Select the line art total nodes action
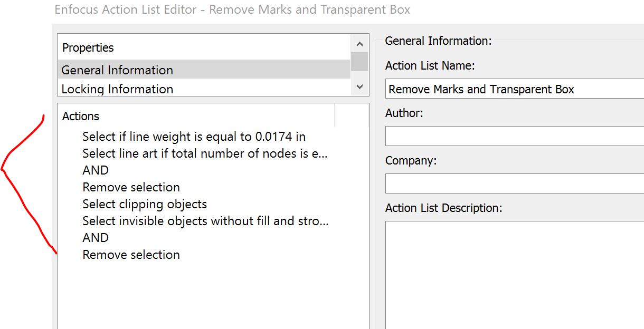This screenshot has height=329, width=644. (x=205, y=154)
